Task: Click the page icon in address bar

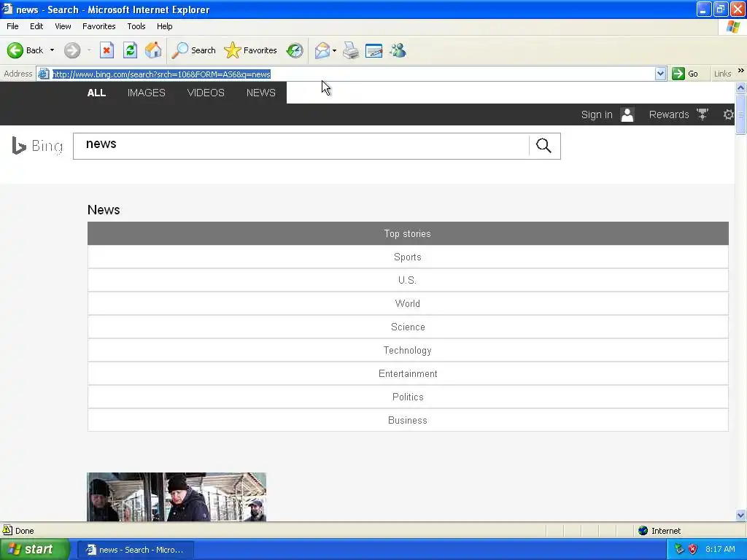Action: [43, 74]
